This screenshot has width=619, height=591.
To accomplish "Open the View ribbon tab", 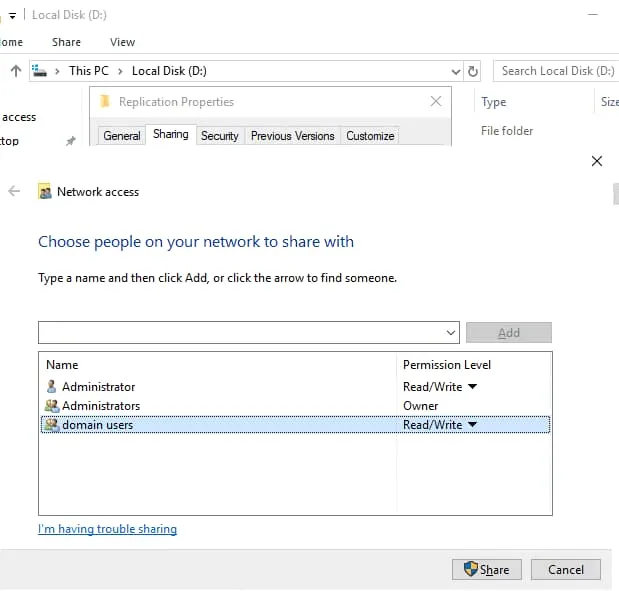I will point(122,42).
